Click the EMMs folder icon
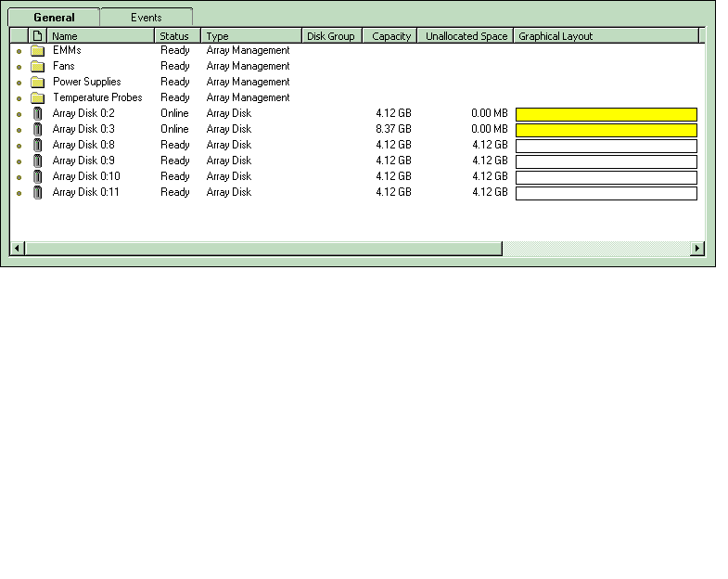Screen dimensions: 728x579 pos(37,51)
